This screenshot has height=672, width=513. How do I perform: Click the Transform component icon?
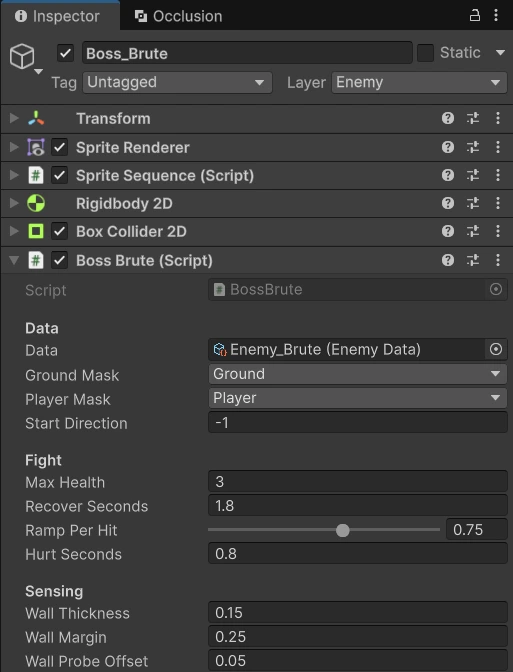(x=36, y=118)
